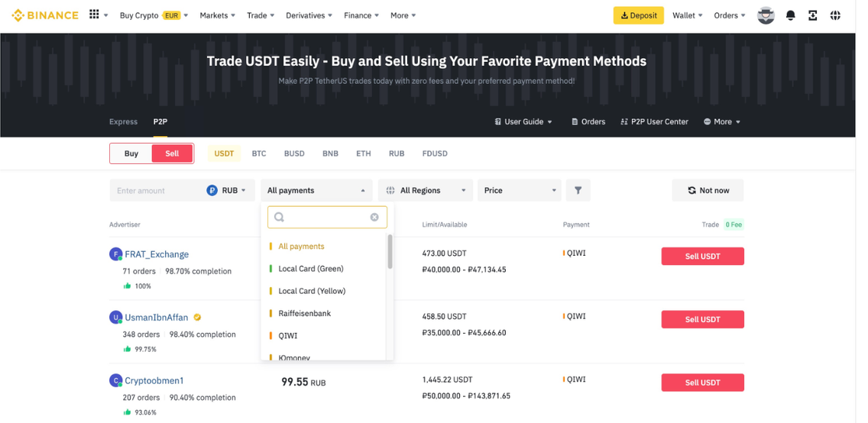The width and height of the screenshot is (868, 423).
Task: Select the BTC crypto tab
Action: click(259, 153)
